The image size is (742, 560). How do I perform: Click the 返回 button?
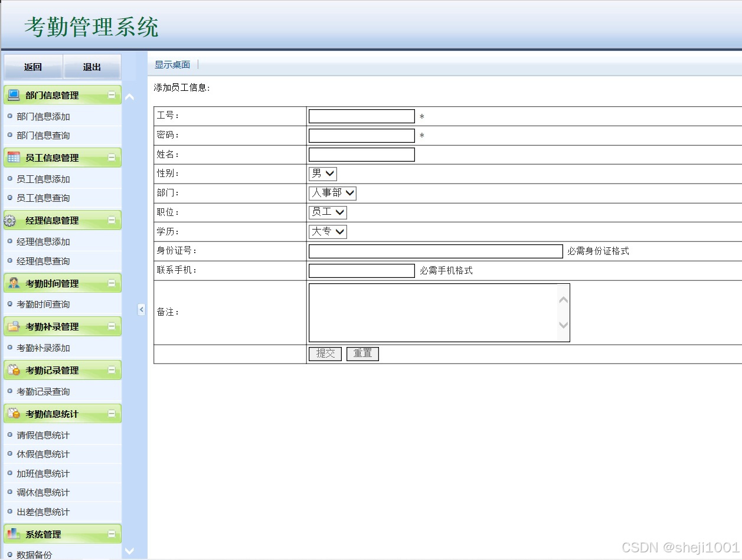(33, 67)
